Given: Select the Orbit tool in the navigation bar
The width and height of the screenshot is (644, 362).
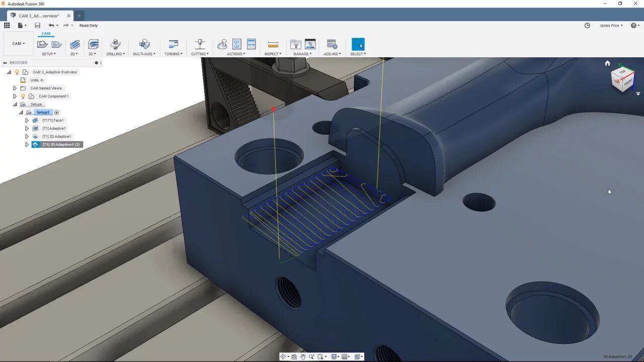Looking at the screenshot, I should [x=283, y=356].
